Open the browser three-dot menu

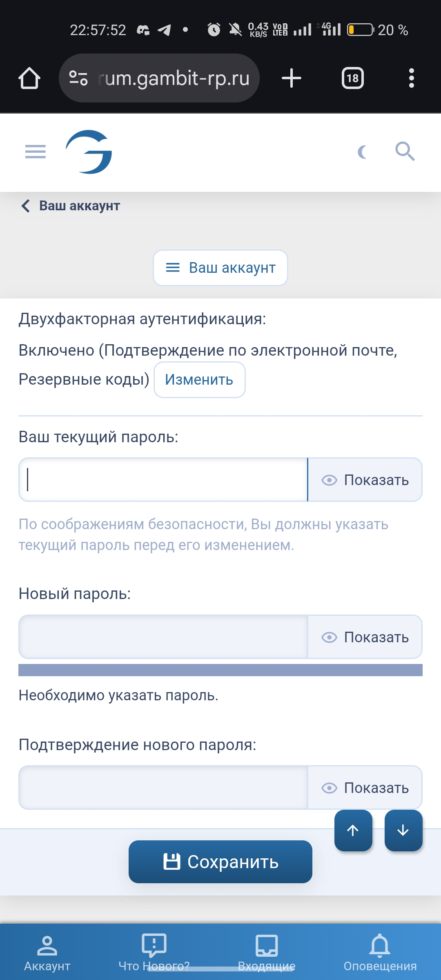click(411, 78)
